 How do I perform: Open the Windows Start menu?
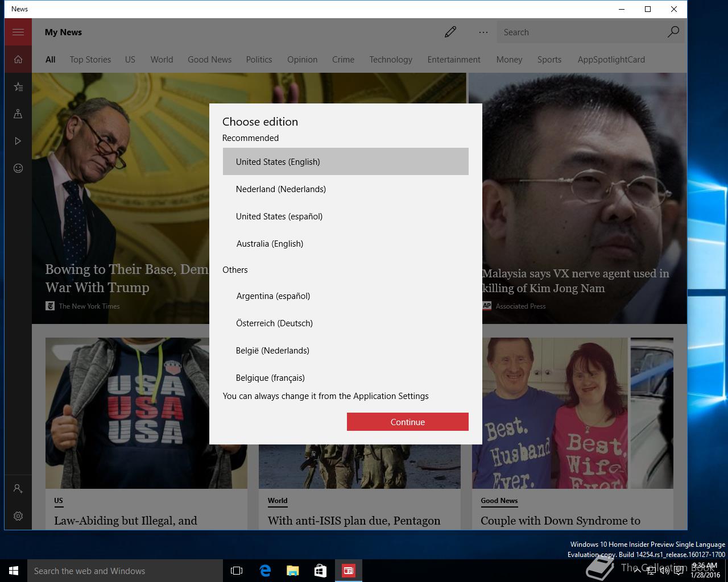[x=14, y=571]
